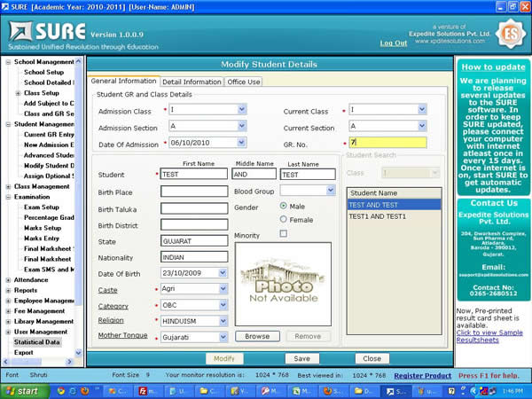This screenshot has height=399, width=532.
Task: Open School Setup in the tree
Action: pos(43,73)
